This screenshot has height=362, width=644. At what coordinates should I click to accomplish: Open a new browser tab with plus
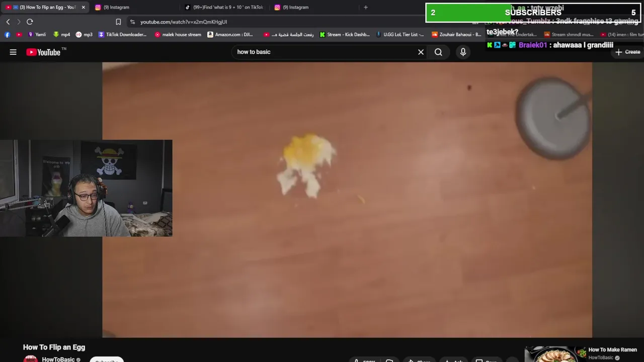click(x=366, y=7)
